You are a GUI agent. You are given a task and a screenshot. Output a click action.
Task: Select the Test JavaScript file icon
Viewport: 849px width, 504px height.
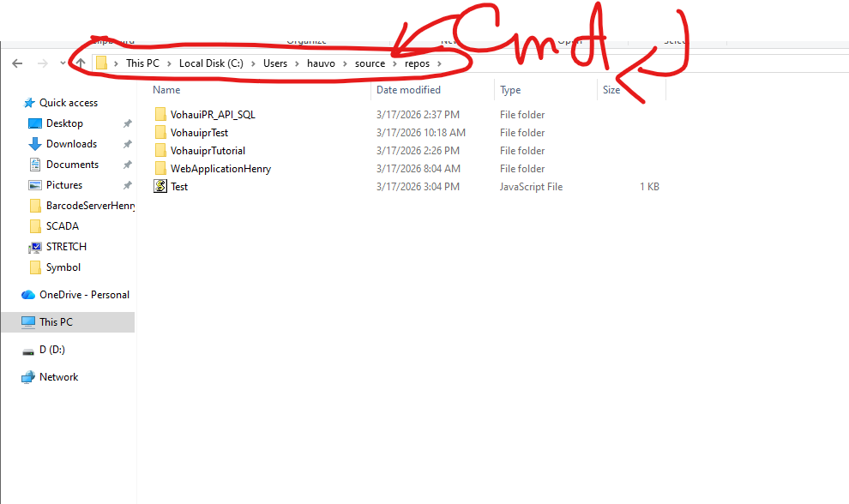(x=160, y=187)
